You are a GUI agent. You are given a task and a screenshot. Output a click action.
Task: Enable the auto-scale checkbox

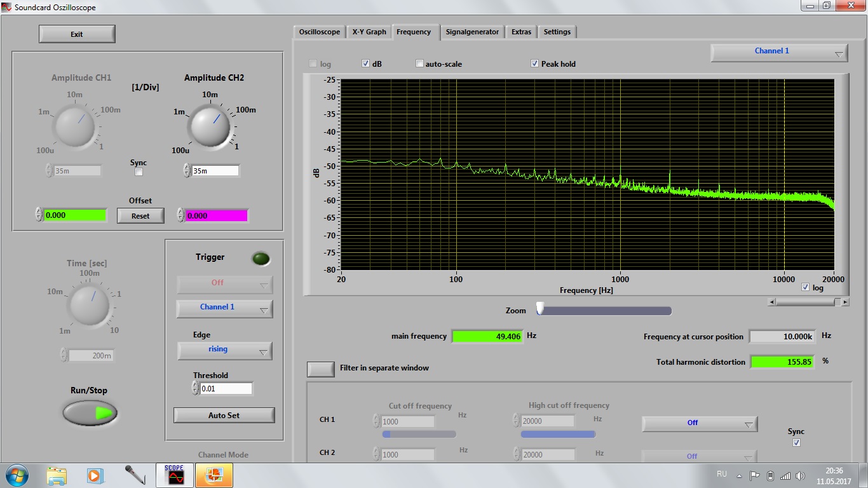[419, 64]
